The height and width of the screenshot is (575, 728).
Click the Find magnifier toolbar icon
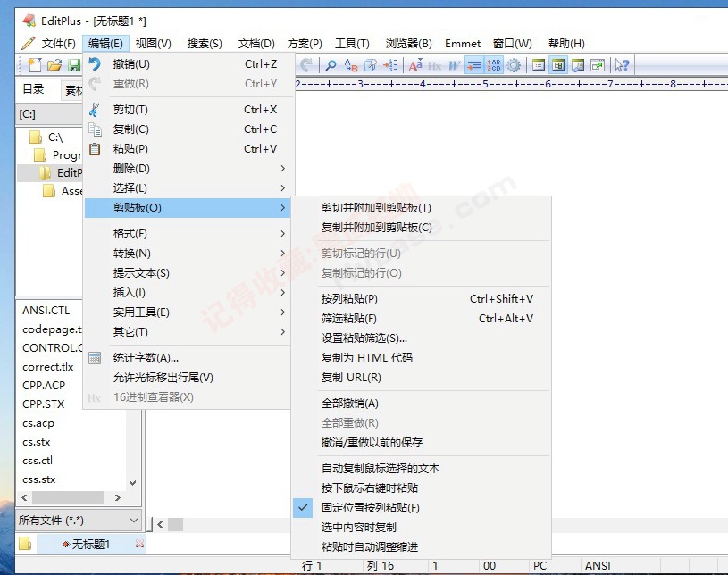(331, 65)
